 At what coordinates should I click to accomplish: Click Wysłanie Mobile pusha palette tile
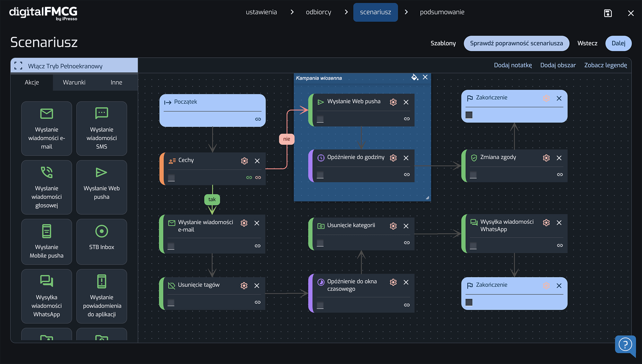point(47,241)
